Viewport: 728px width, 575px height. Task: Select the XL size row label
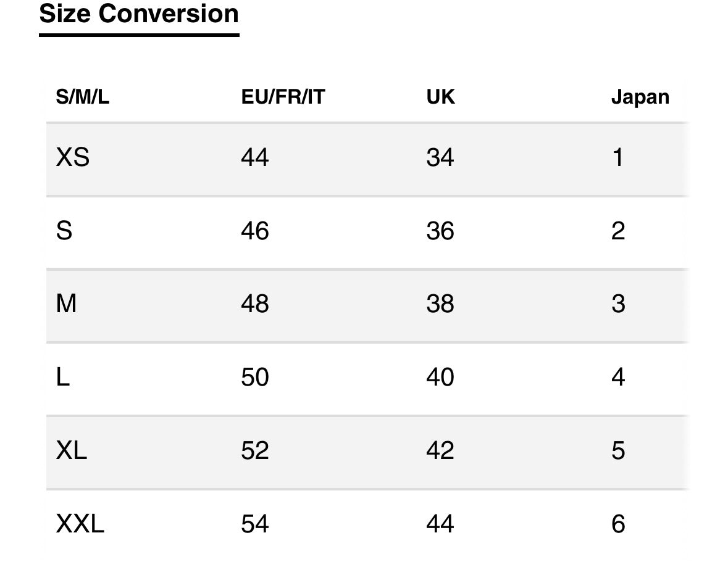[x=71, y=451]
